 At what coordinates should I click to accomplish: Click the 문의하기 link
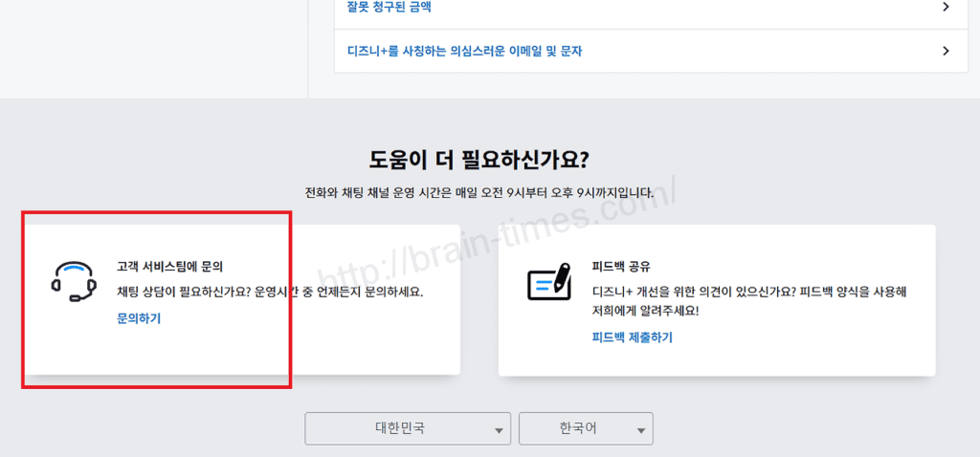[139, 318]
